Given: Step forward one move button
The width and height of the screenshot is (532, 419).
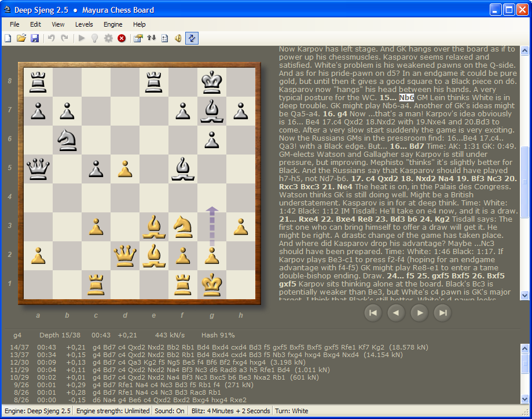Looking at the screenshot, I should [x=419, y=313].
